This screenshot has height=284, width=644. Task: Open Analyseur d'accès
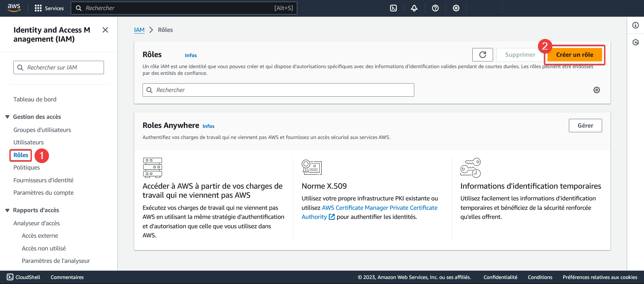tap(37, 223)
